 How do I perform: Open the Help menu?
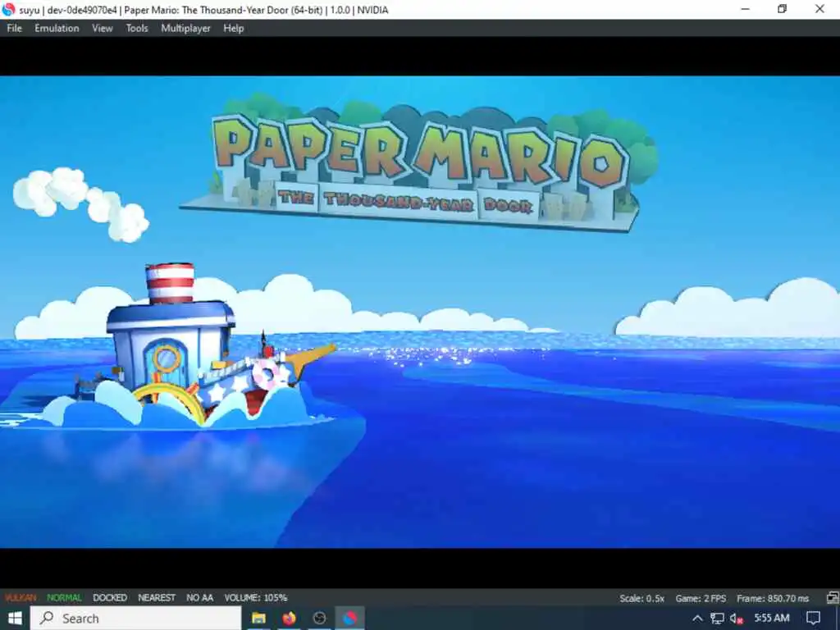pyautogui.click(x=234, y=29)
